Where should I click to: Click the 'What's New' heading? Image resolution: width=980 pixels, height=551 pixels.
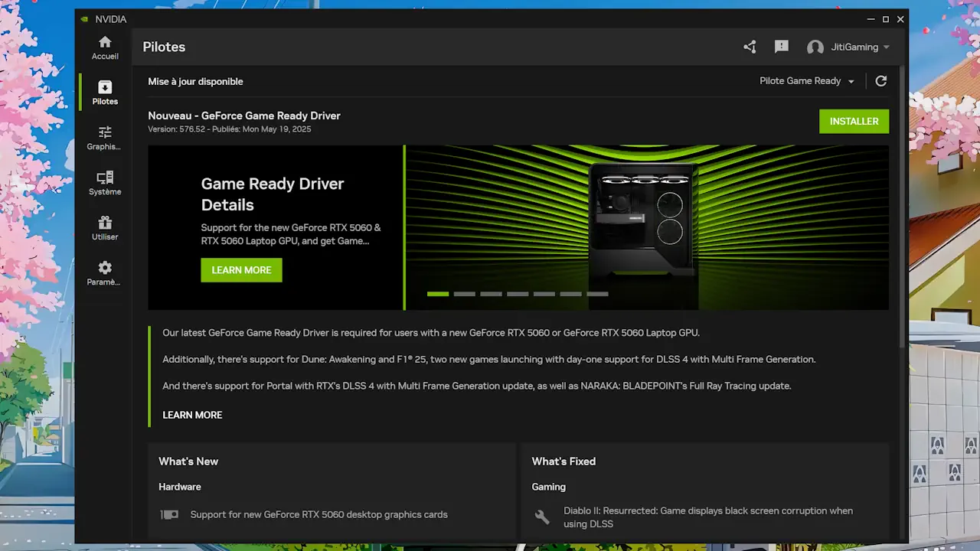tap(188, 461)
